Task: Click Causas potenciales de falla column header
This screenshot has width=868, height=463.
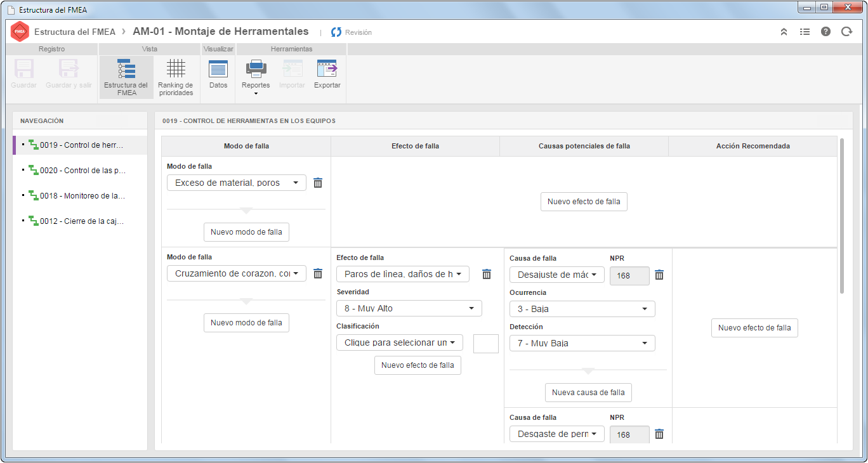Action: (584, 146)
